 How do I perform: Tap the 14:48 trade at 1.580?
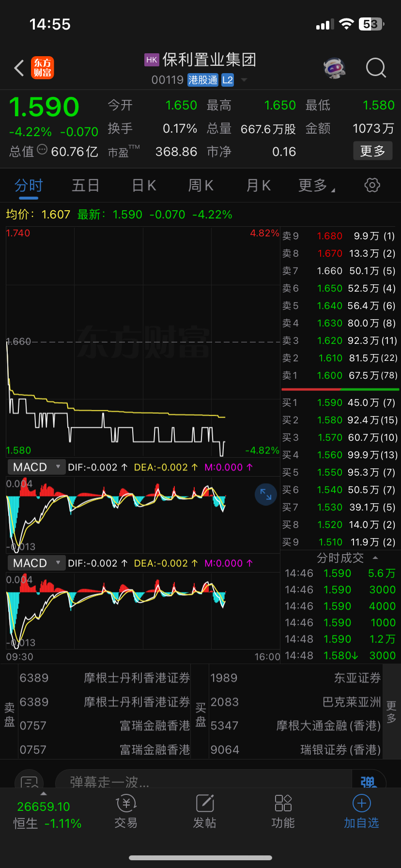[340, 655]
